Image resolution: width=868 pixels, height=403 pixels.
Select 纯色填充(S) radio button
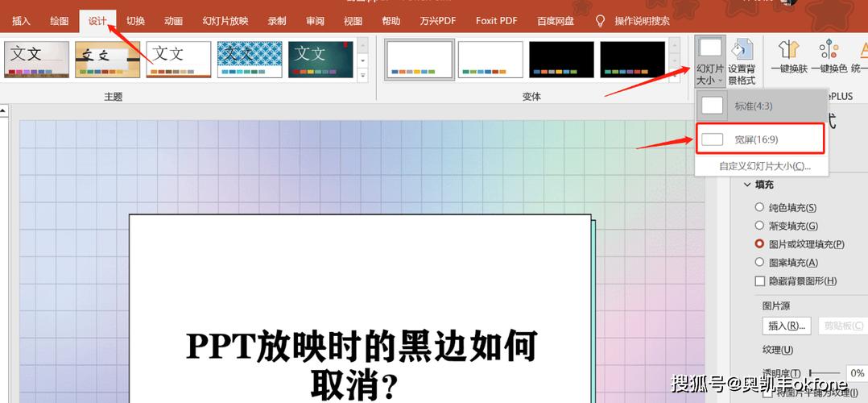759,207
